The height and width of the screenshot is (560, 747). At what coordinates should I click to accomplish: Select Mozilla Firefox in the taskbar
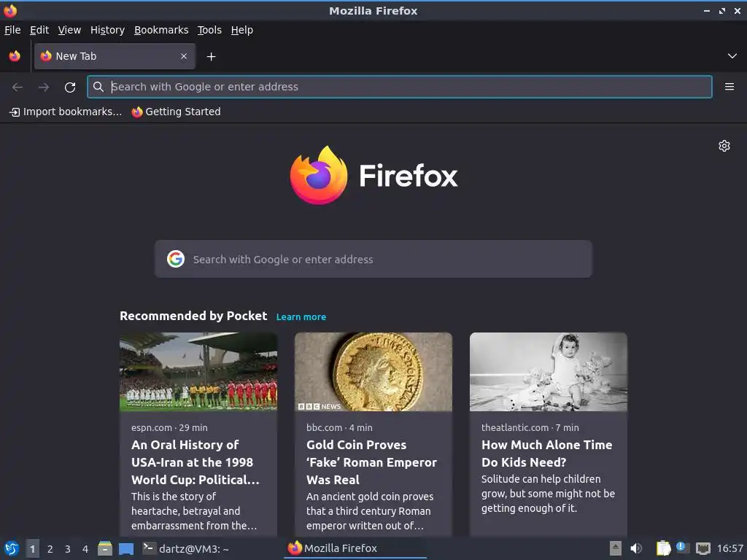point(355,548)
